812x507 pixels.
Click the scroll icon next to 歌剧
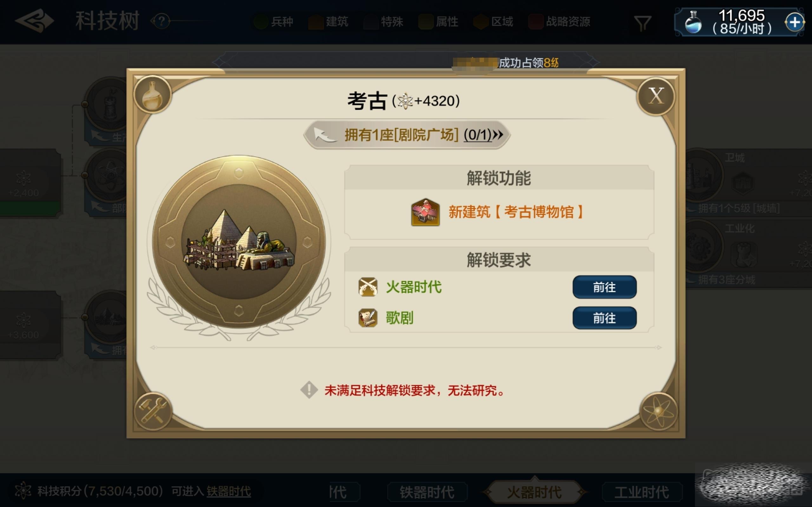click(368, 318)
